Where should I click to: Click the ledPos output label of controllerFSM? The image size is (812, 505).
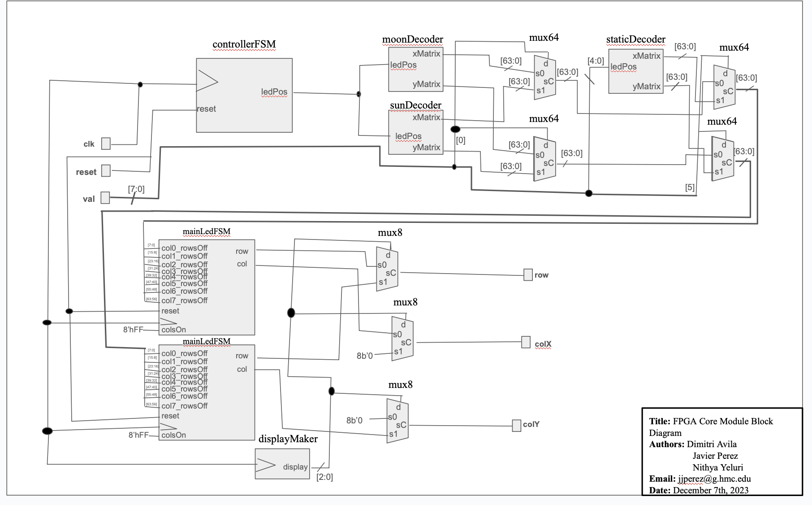tap(274, 92)
